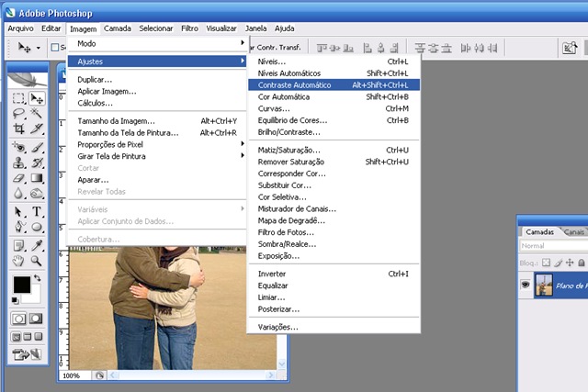Select the Hand tool
This screenshot has width=588, height=392.
[18, 261]
